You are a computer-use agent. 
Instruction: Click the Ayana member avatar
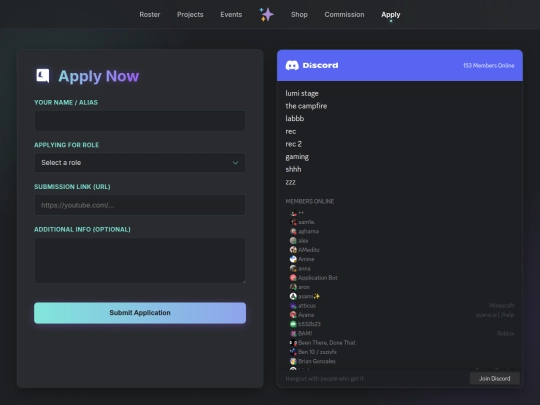tap(293, 315)
